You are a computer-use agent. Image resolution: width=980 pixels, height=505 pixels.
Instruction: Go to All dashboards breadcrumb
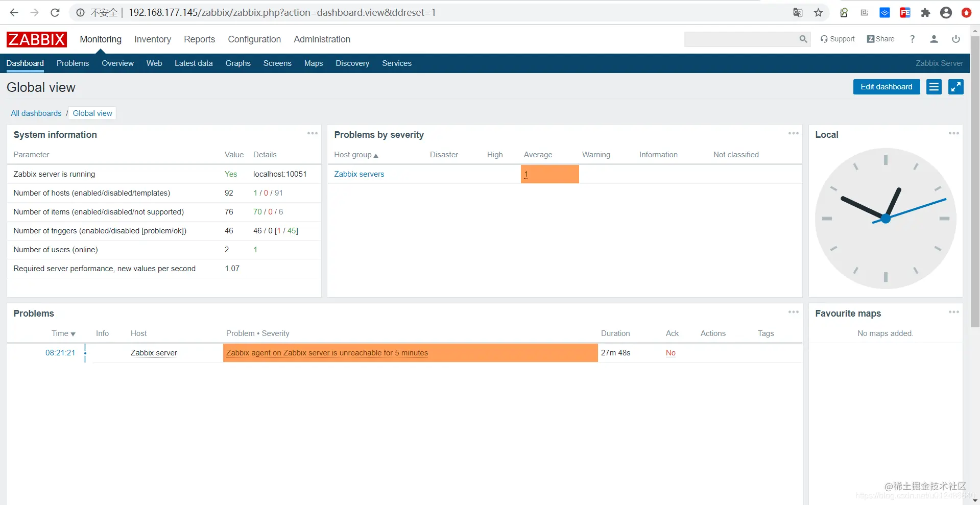tap(36, 113)
